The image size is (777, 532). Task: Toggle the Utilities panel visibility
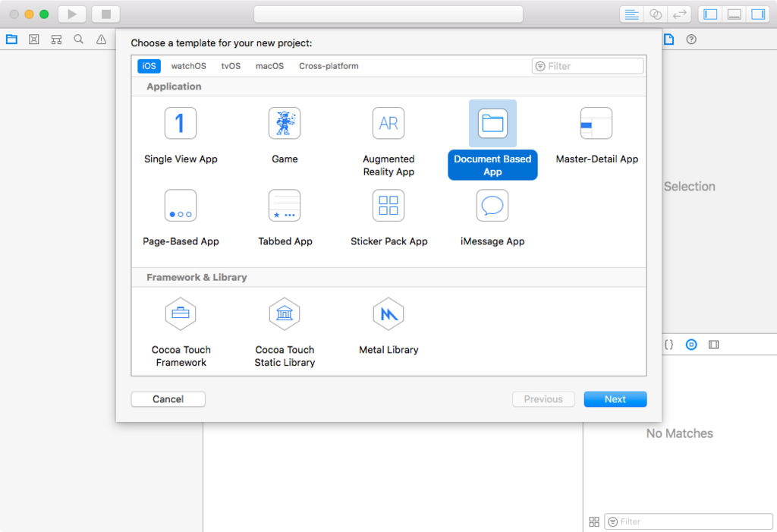pyautogui.click(x=758, y=14)
